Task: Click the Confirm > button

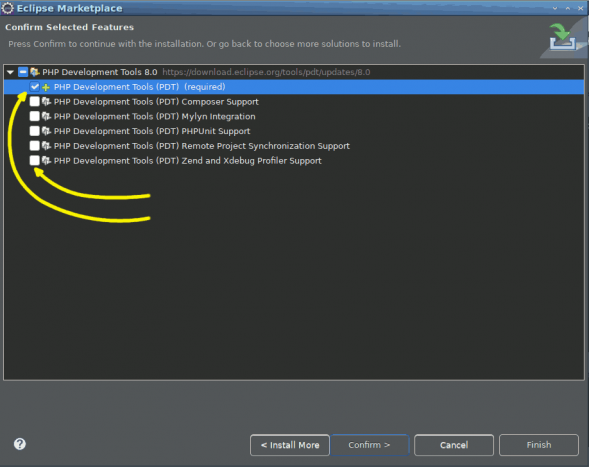Action: coord(369,445)
